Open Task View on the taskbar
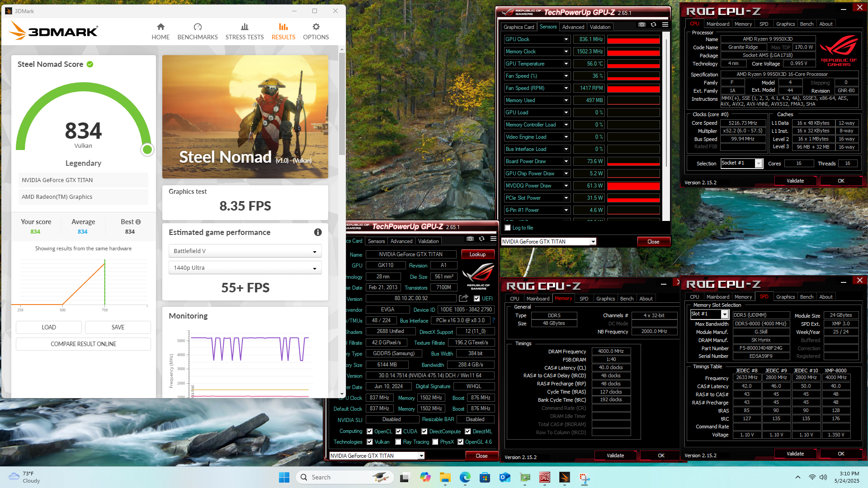 (405, 477)
